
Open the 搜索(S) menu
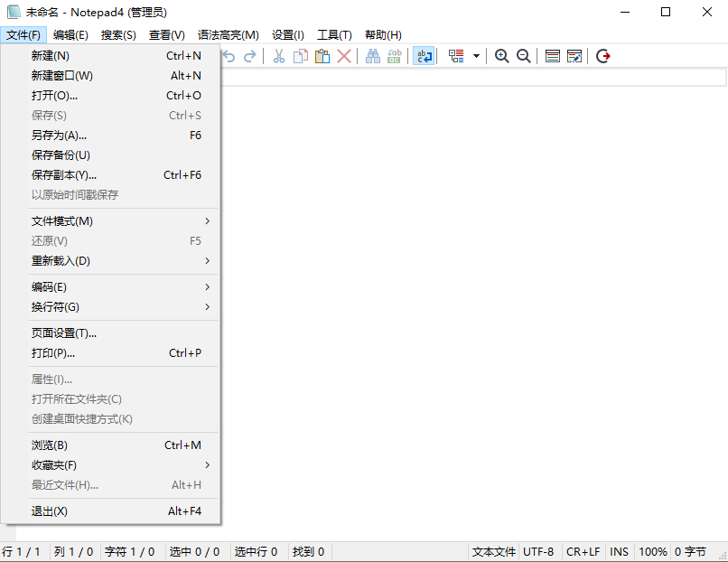118,35
